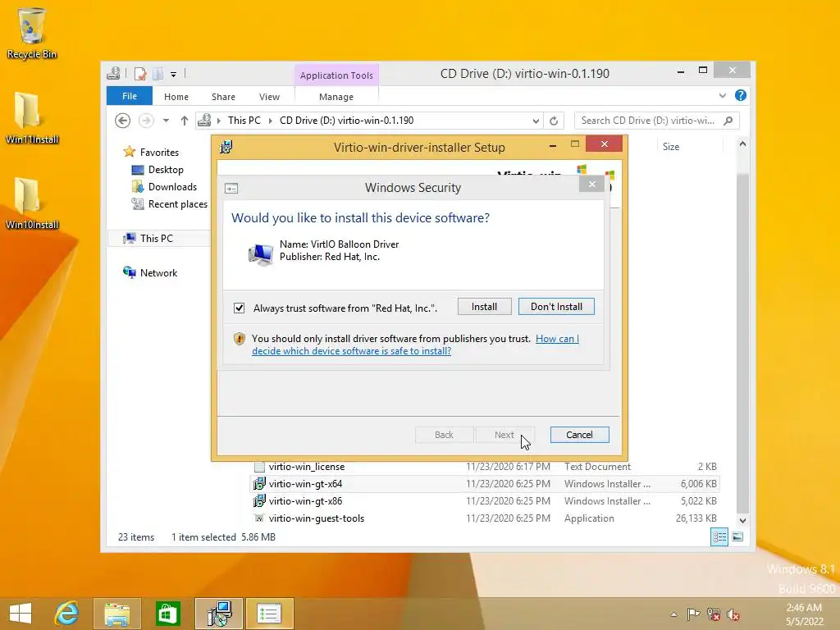
Task: Open the taskbar clock showing 2:46 AM
Action: [804, 614]
